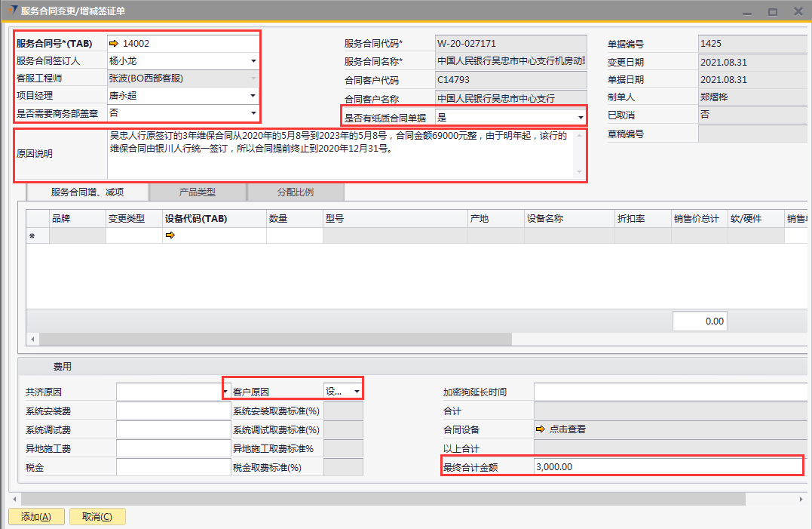Click the left scroll arrow under the item grid
This screenshot has height=529, width=812.
coord(31,340)
